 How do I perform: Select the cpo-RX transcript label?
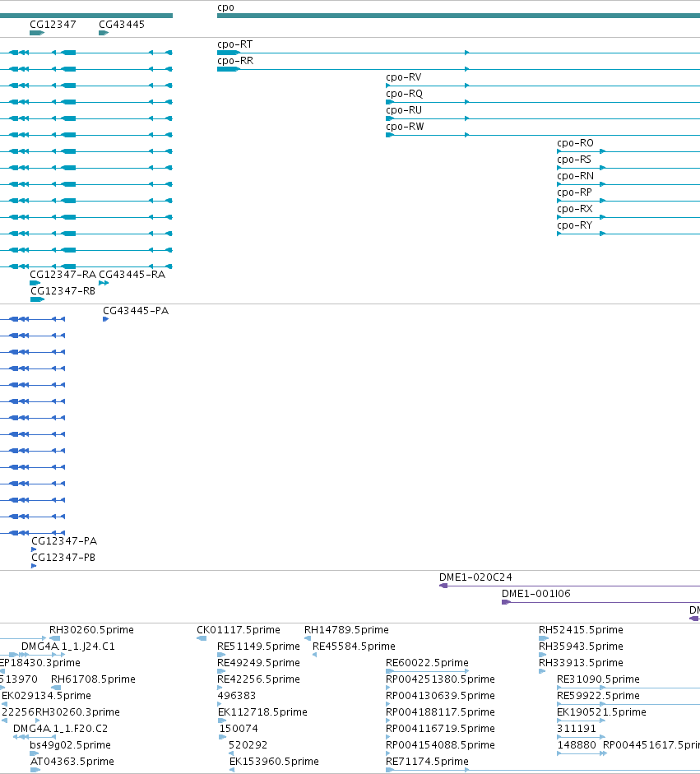coord(575,209)
